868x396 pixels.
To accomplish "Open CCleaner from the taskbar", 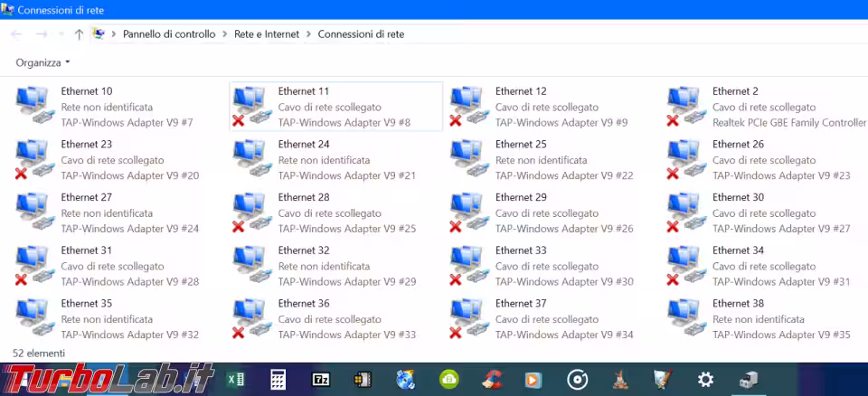I will (x=492, y=380).
